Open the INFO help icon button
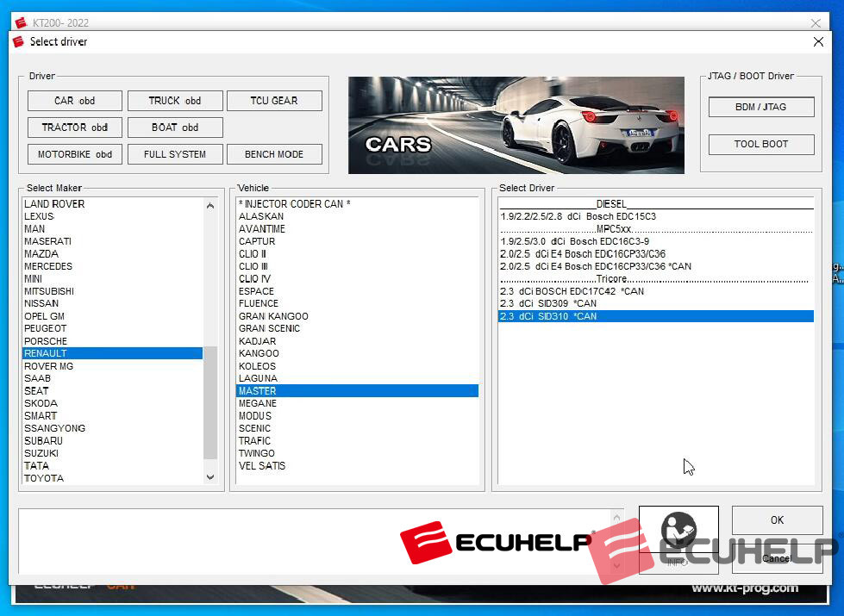This screenshot has width=844, height=616. pos(678,539)
